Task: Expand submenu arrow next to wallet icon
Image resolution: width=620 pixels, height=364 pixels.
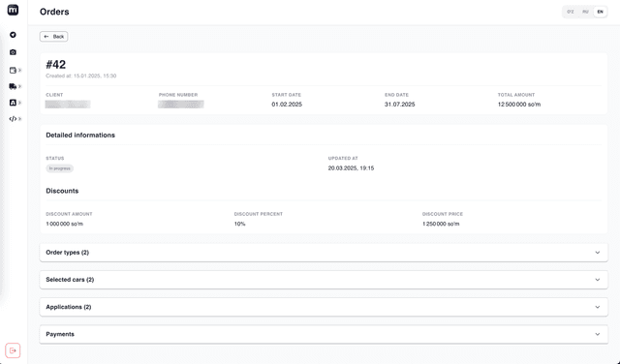Action: (19, 70)
